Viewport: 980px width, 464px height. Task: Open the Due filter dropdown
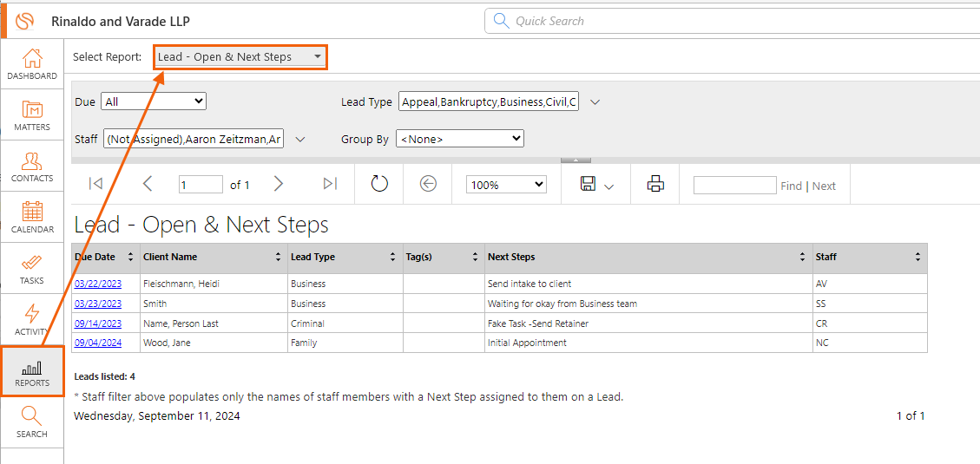point(153,101)
